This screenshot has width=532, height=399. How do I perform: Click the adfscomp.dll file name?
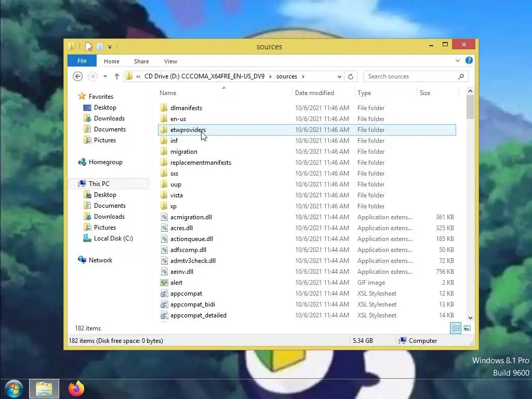coord(188,250)
